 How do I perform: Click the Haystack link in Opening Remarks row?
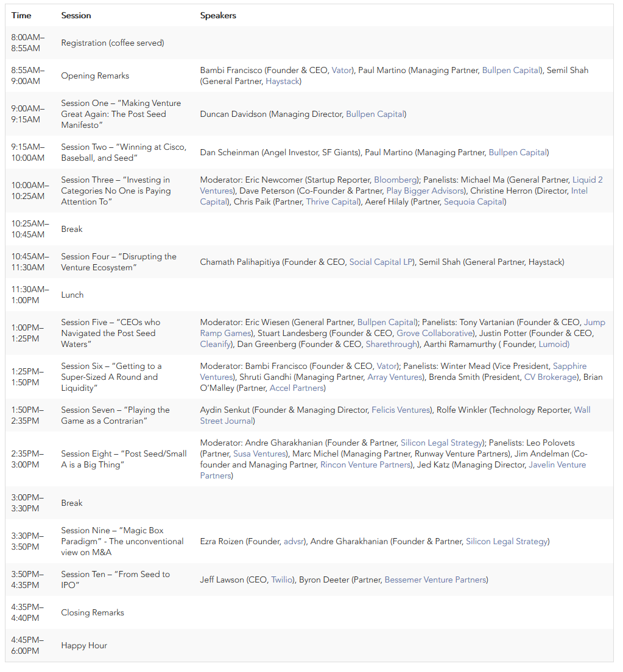click(282, 82)
